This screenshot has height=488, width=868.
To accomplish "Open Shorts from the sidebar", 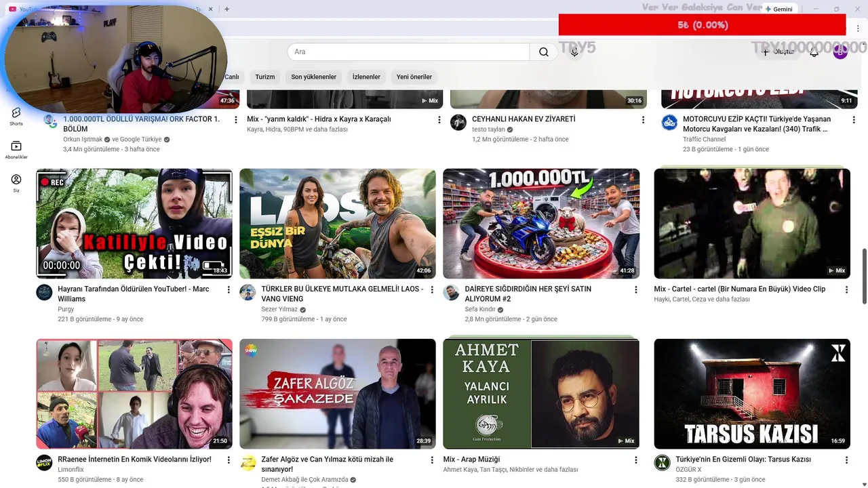I will pos(16,116).
